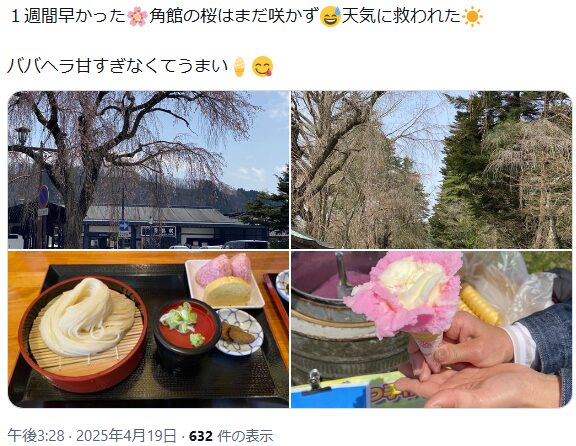Screen dimensions: 576x446
Task: Click the ババヘラ甘すぎなくてうまい text line
Action: click(x=119, y=67)
